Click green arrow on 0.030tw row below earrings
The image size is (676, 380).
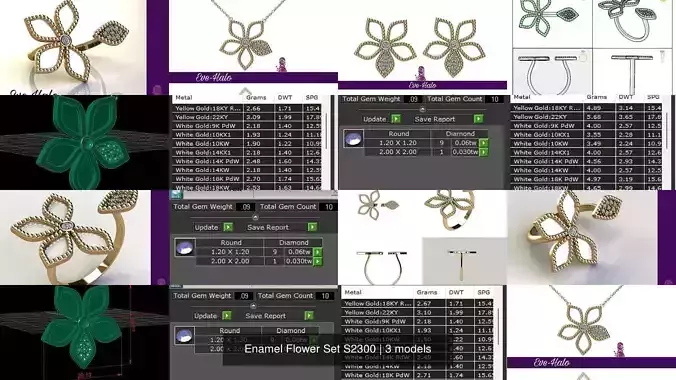click(x=484, y=152)
